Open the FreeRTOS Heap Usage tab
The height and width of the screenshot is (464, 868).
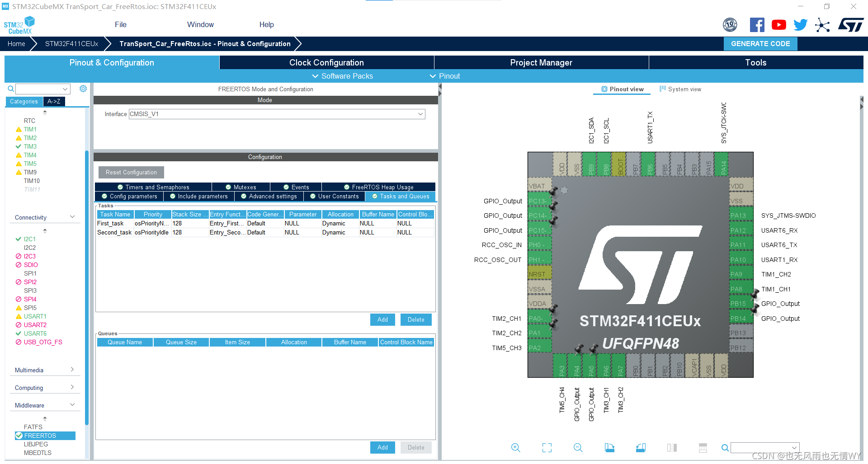[378, 187]
